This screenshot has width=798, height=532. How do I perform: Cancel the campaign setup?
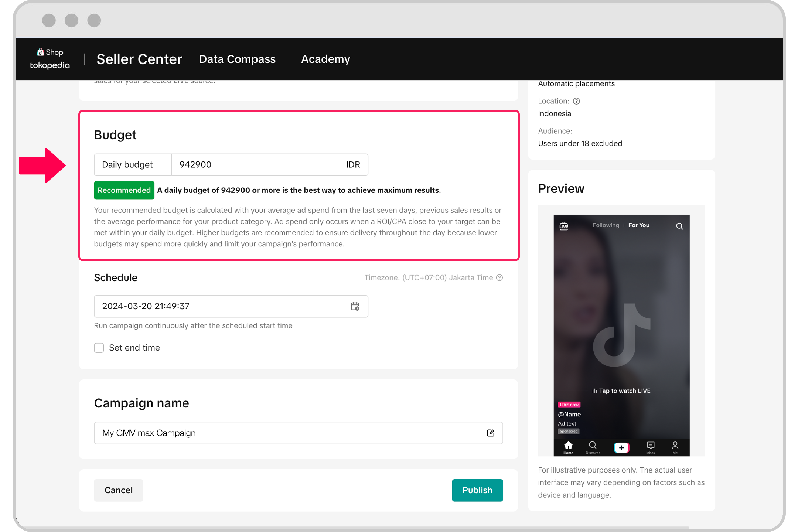(118, 490)
